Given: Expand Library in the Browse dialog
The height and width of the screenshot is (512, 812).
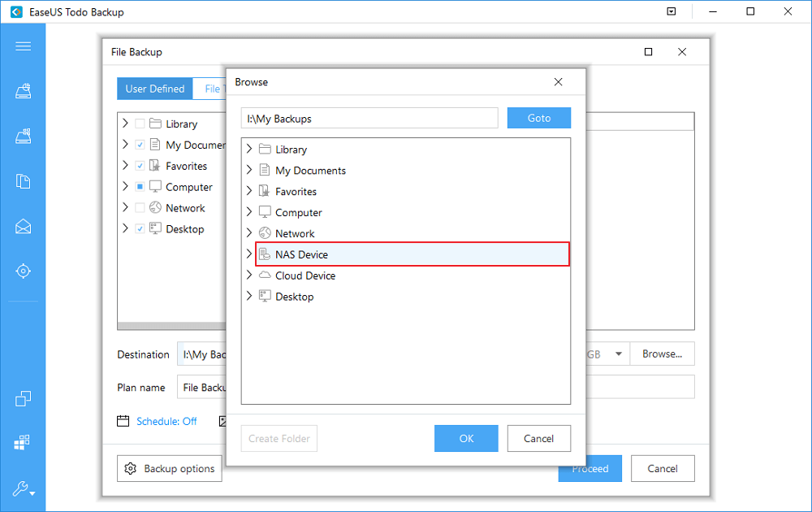Looking at the screenshot, I should (249, 149).
